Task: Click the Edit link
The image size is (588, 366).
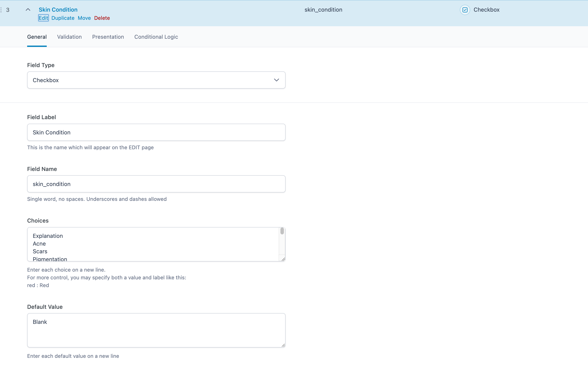Action: point(43,18)
